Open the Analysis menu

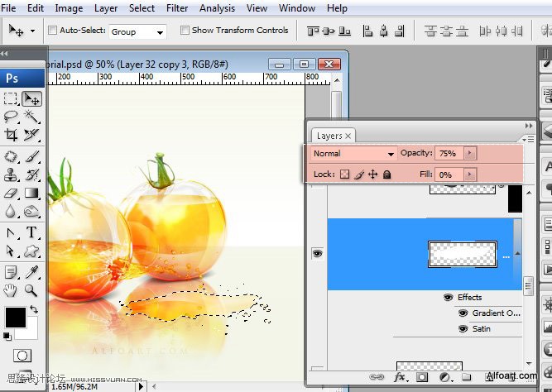pyautogui.click(x=217, y=8)
